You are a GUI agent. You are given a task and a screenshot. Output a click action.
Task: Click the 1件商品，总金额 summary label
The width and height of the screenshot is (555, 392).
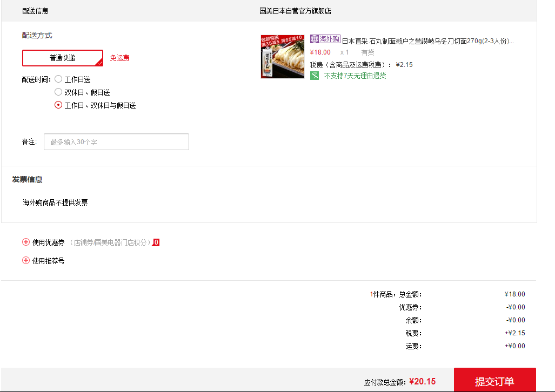pyautogui.click(x=396, y=294)
